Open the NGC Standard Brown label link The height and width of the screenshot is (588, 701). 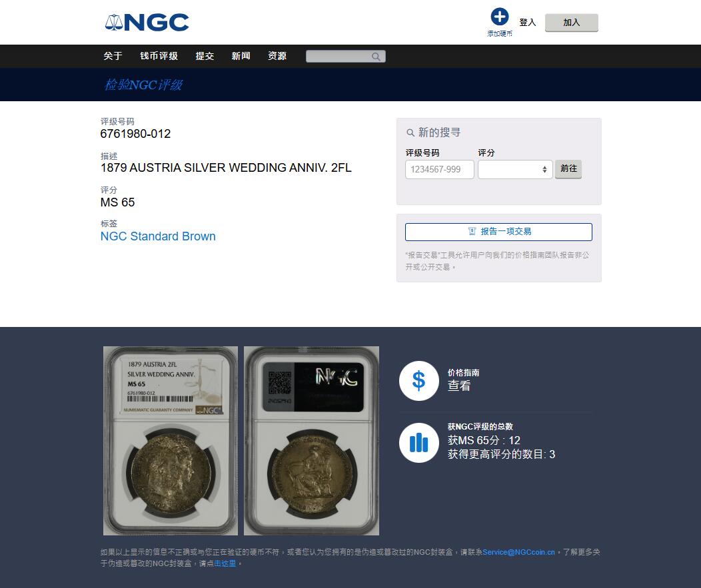pos(158,236)
